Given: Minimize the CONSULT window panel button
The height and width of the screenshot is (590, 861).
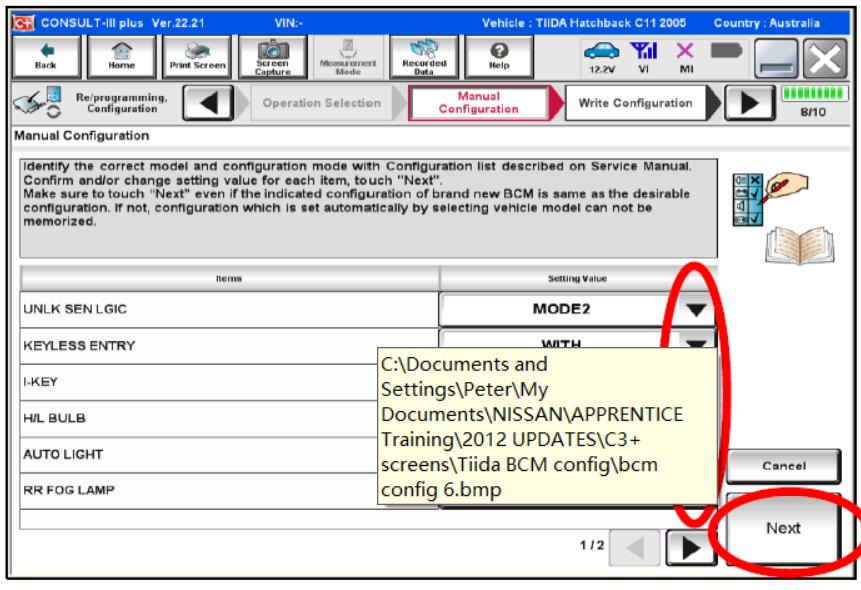Looking at the screenshot, I should pos(776,58).
